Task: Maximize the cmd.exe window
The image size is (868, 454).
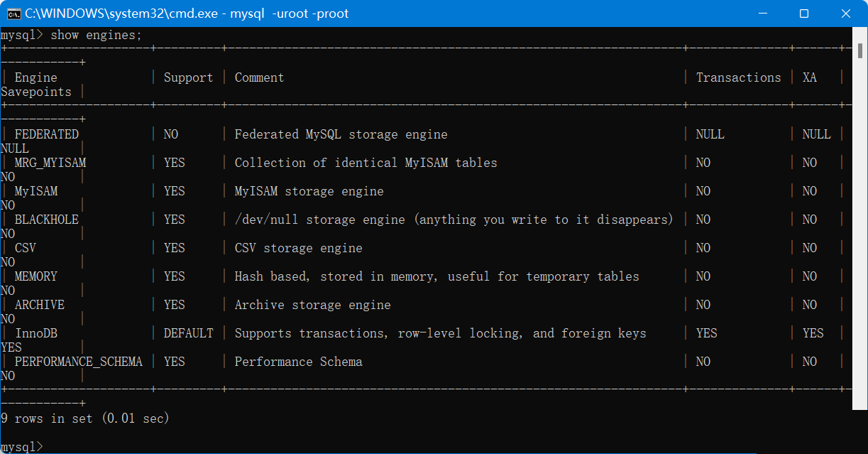Action: pos(804,13)
